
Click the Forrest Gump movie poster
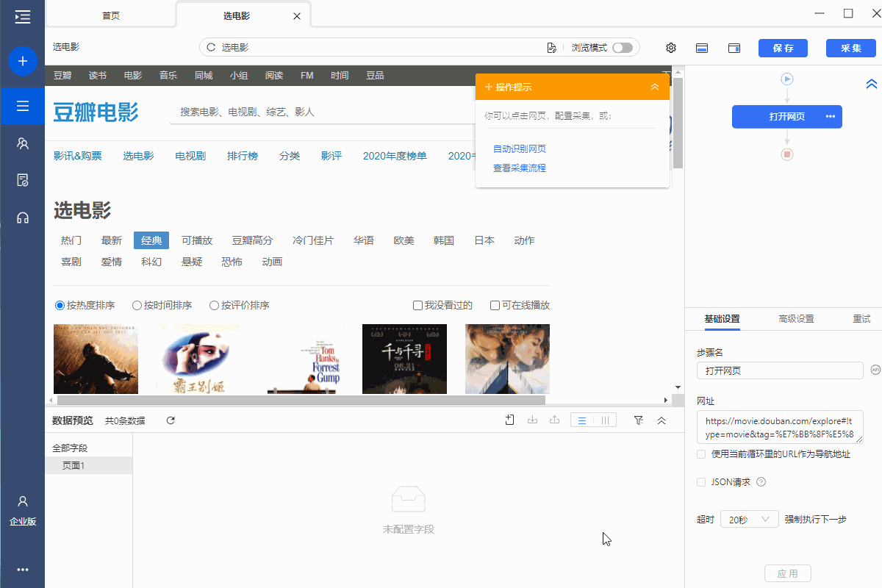click(301, 359)
